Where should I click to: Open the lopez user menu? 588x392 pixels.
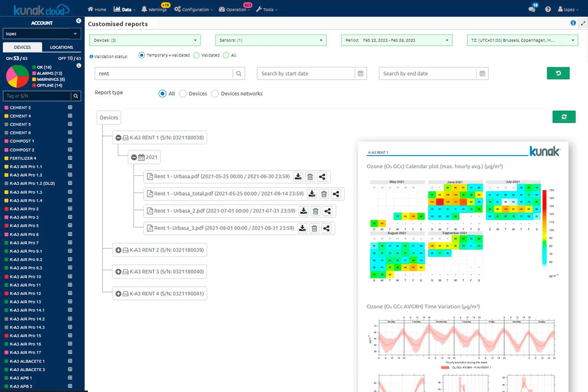coord(568,9)
